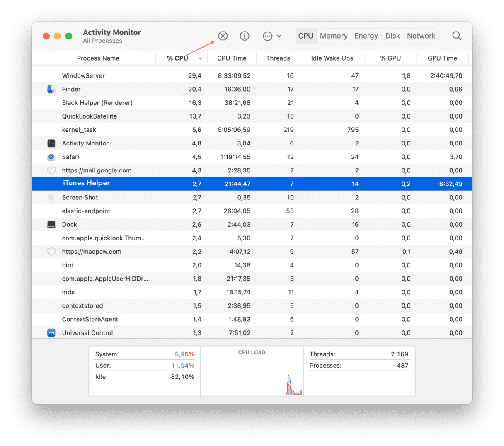
Task: Select the com.apple.AppleUserHIDDr... process
Action: pyautogui.click(x=252, y=279)
